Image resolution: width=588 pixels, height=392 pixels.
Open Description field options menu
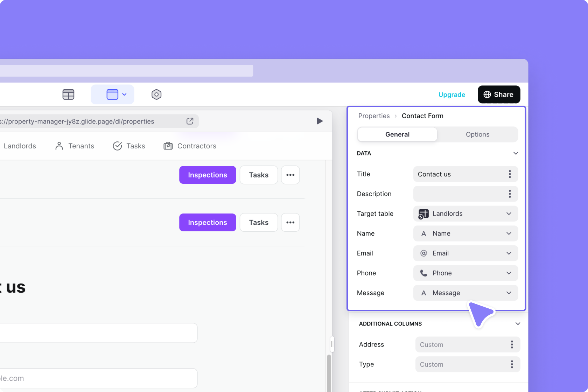[x=510, y=194]
